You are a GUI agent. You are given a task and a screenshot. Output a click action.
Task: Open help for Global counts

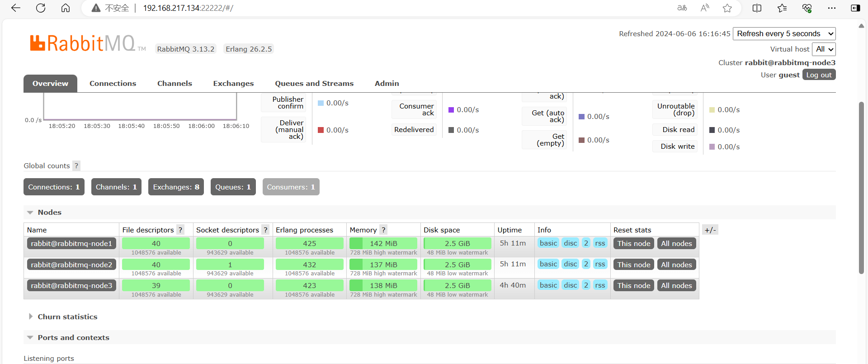[76, 165]
